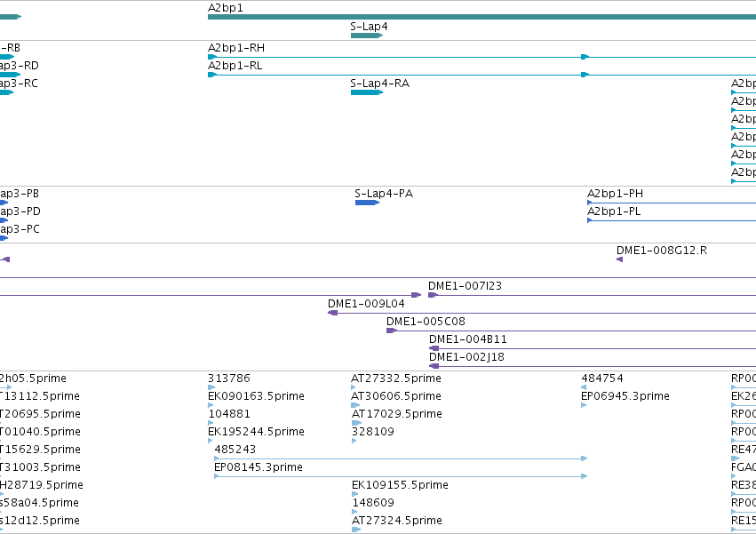Select EST feature 313786

point(229,379)
